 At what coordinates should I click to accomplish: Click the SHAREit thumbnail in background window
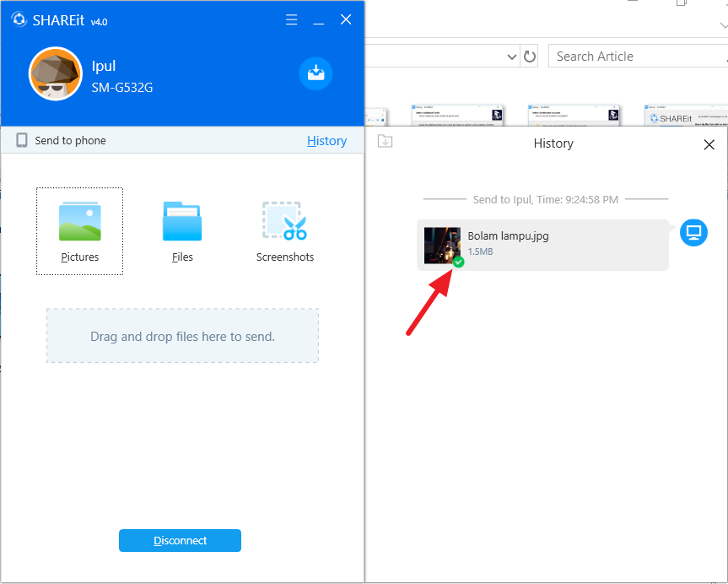point(686,116)
